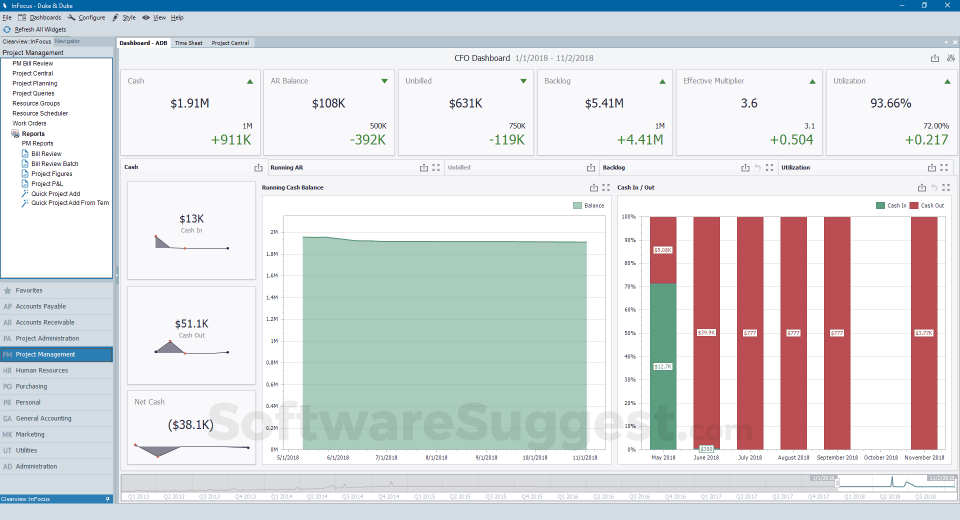The image size is (960, 520).
Task: Pin the Clearview InFocus navigator pane
Action: 108,497
